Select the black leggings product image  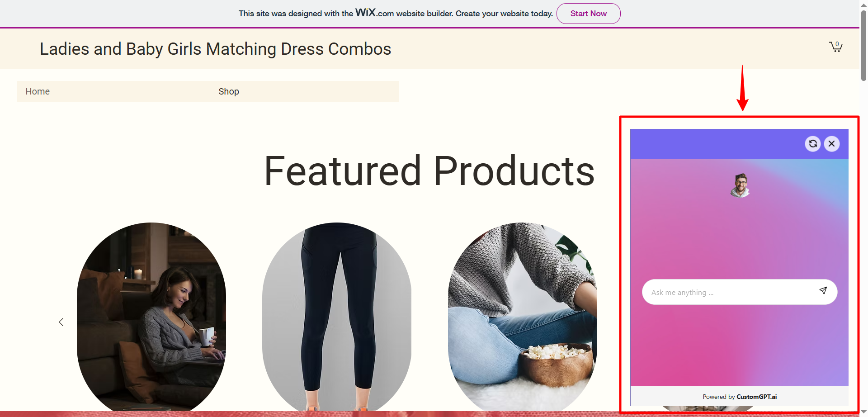coord(337,317)
